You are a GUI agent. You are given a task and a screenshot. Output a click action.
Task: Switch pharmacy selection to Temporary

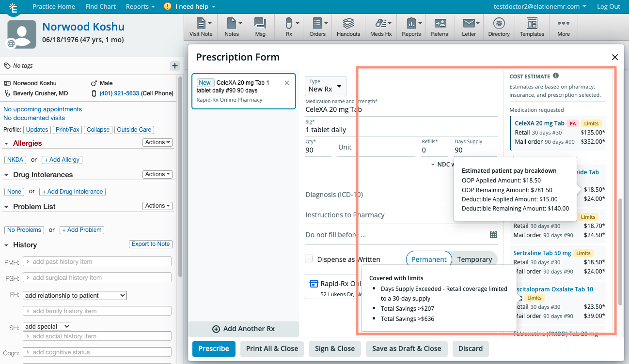tap(474, 259)
